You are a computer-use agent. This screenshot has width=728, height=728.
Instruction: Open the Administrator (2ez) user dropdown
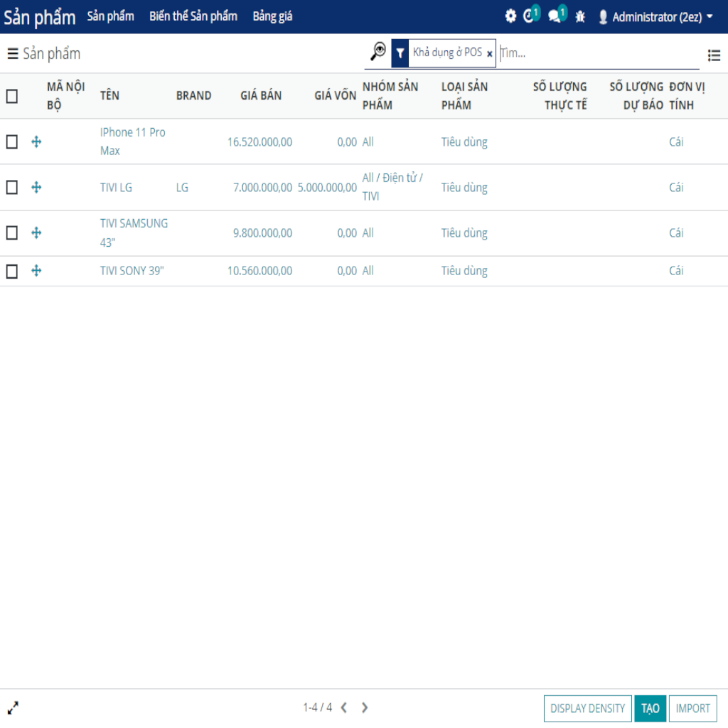pos(655,16)
